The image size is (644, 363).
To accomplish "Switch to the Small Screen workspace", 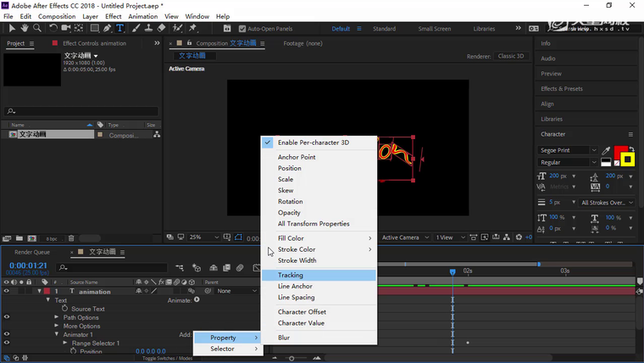I will point(435,29).
